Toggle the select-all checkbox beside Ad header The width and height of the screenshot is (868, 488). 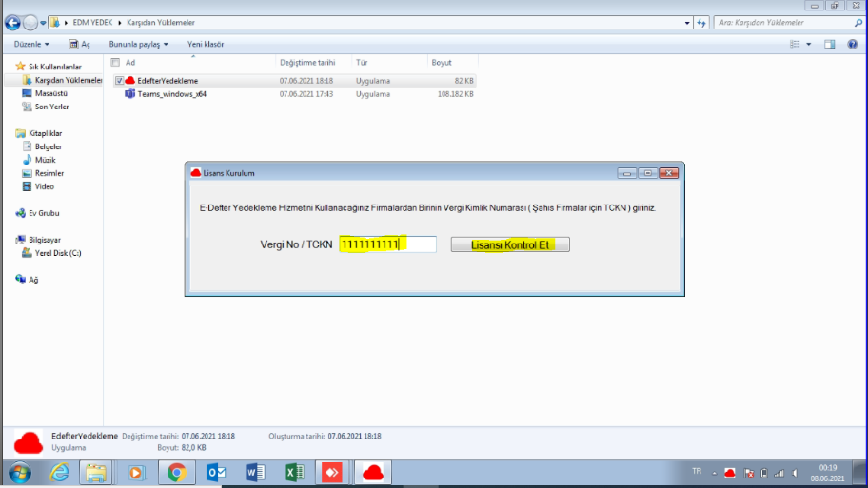115,63
